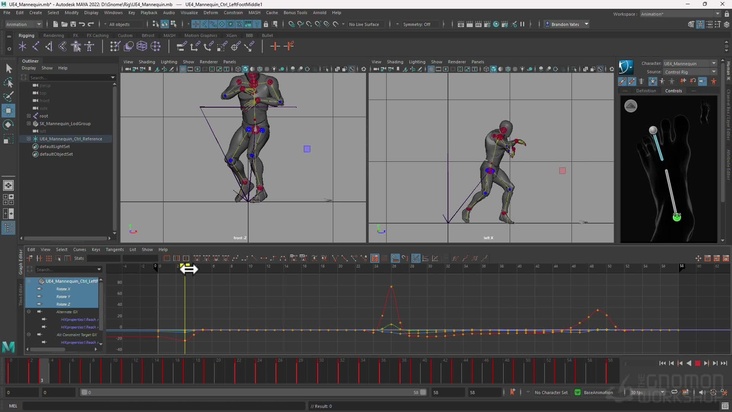Switch to the Definition tab in HumanIK
Viewport: 732px width, 412px height.
pyautogui.click(x=646, y=90)
